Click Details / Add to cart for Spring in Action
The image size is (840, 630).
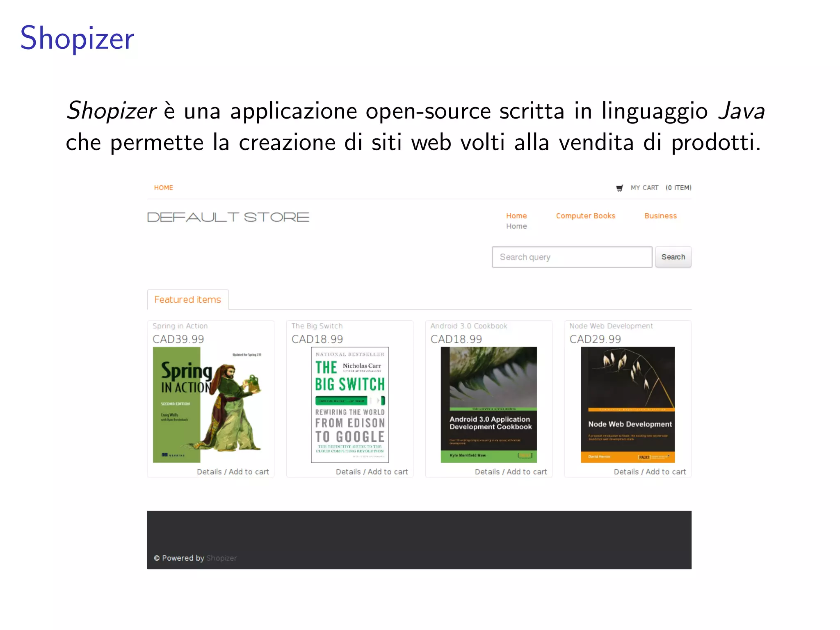coord(233,472)
